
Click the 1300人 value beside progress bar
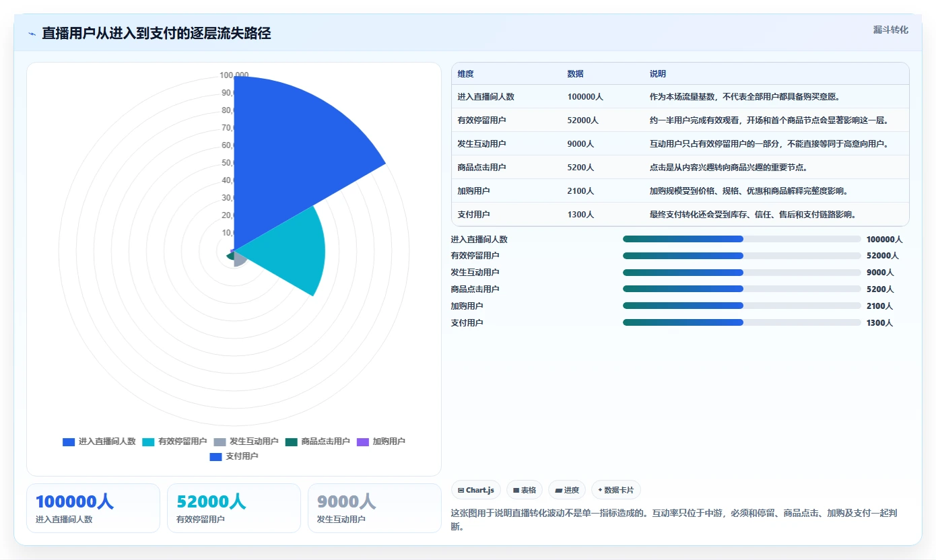879,323
